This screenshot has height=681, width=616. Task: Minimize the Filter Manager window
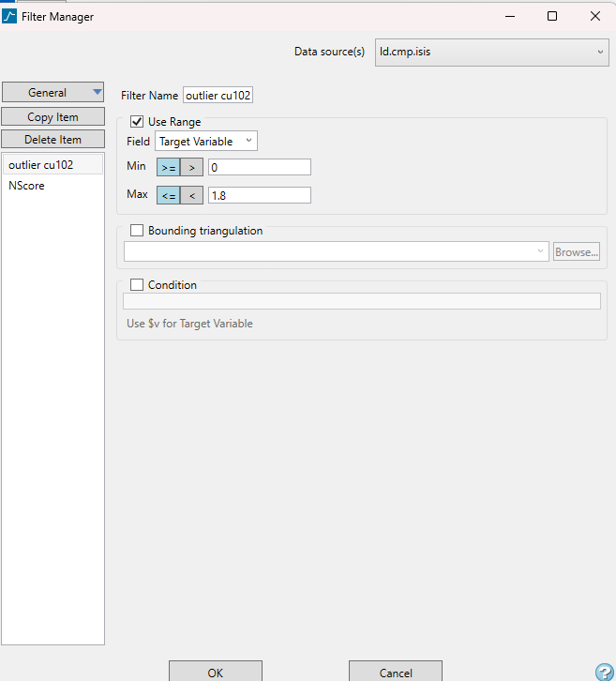click(510, 17)
